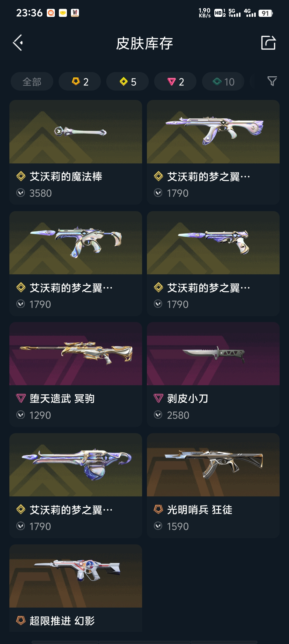
Task: Open the filter funnel icon
Action: point(272,81)
